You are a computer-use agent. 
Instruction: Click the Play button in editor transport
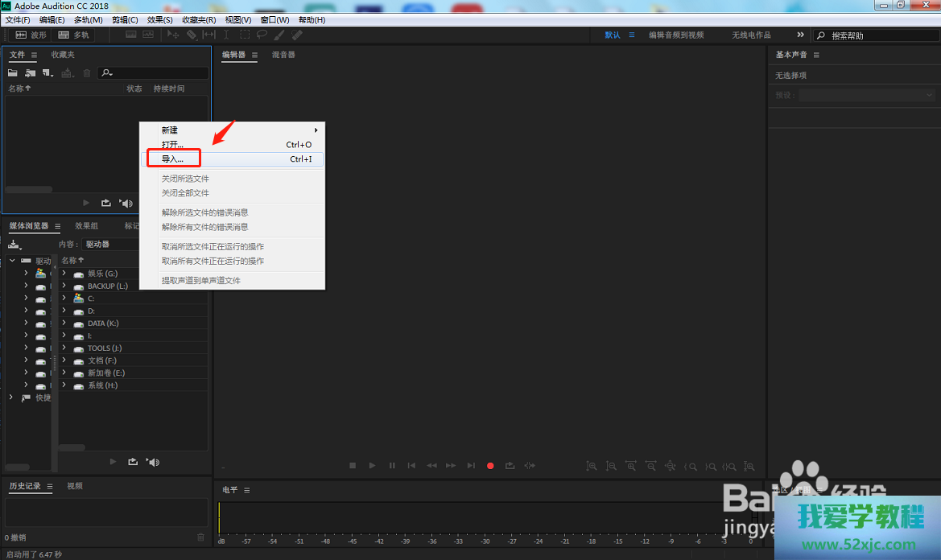point(372,466)
